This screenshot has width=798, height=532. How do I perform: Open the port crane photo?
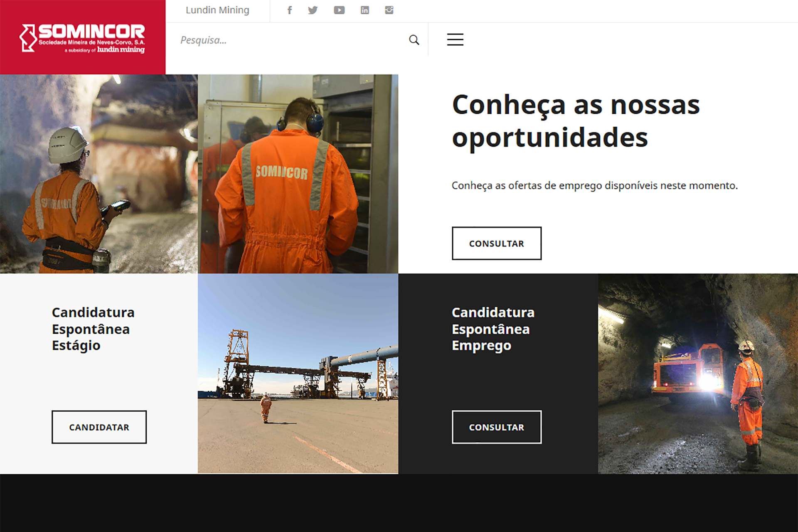pos(298,373)
